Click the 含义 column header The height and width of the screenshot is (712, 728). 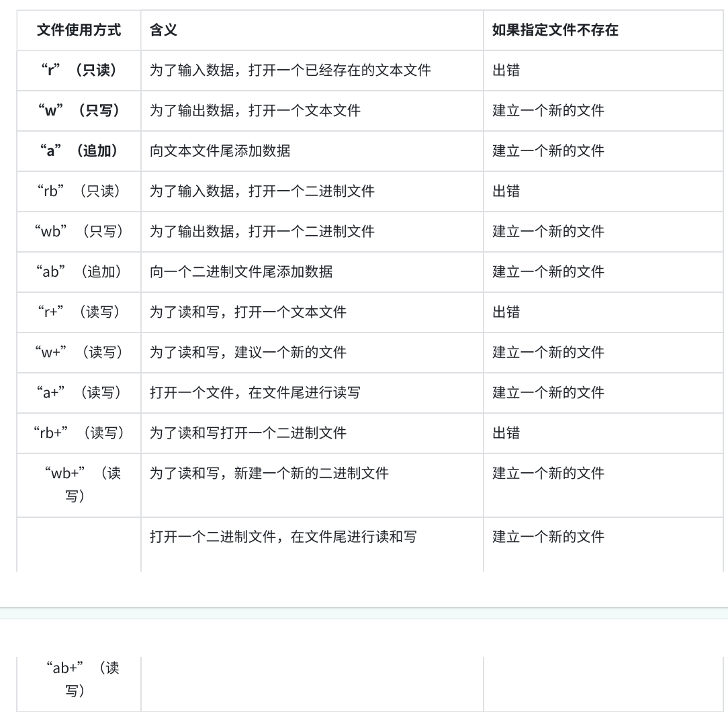pyautogui.click(x=312, y=30)
